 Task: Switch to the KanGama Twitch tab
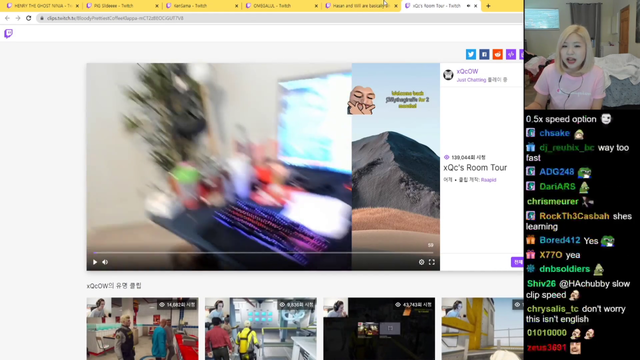pos(201,6)
